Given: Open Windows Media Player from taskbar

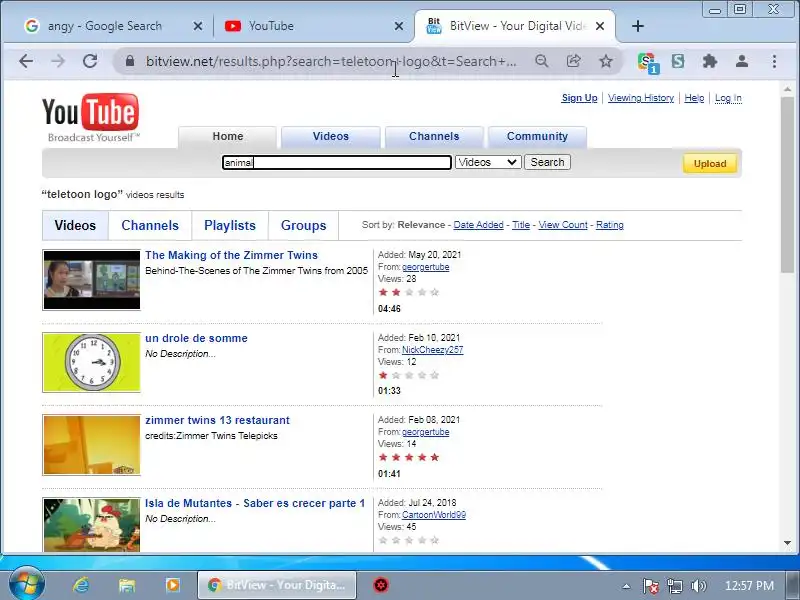Looking at the screenshot, I should tap(172, 585).
